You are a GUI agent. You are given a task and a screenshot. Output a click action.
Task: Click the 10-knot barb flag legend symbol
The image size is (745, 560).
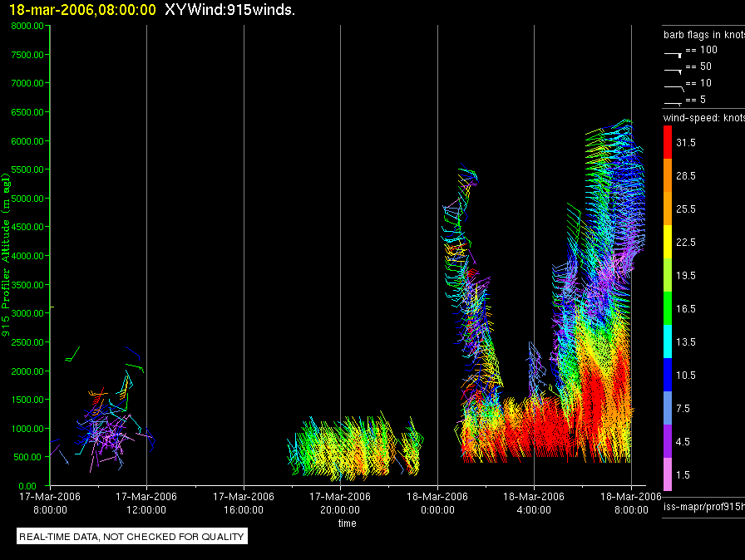[x=673, y=86]
